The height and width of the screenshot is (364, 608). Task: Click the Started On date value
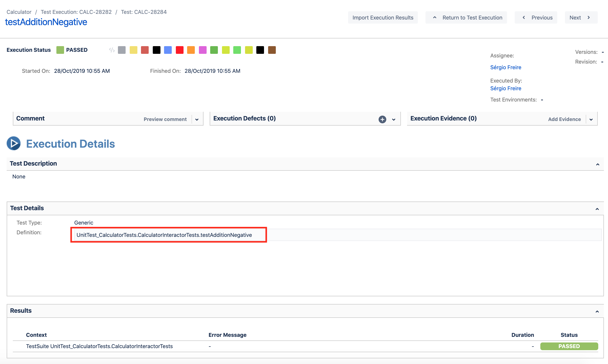(82, 71)
